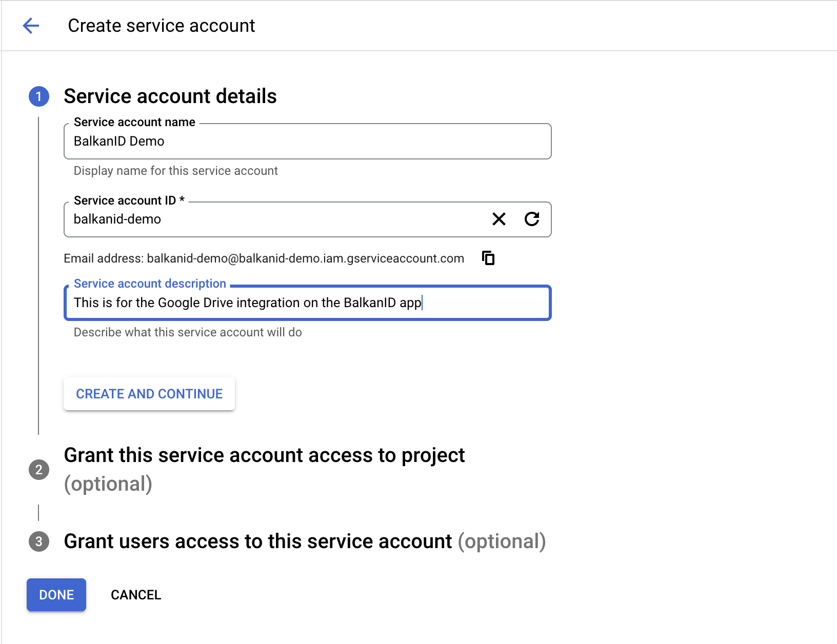Click the 'Describe what this service account will do' hint

point(188,332)
